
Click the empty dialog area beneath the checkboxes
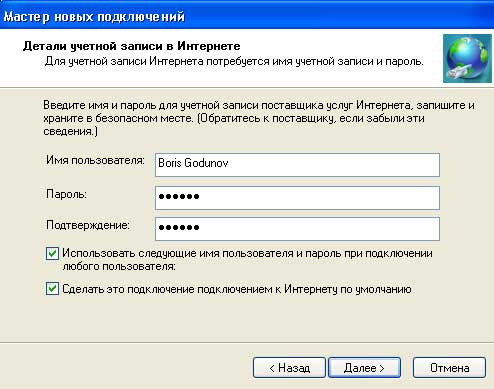[247, 319]
